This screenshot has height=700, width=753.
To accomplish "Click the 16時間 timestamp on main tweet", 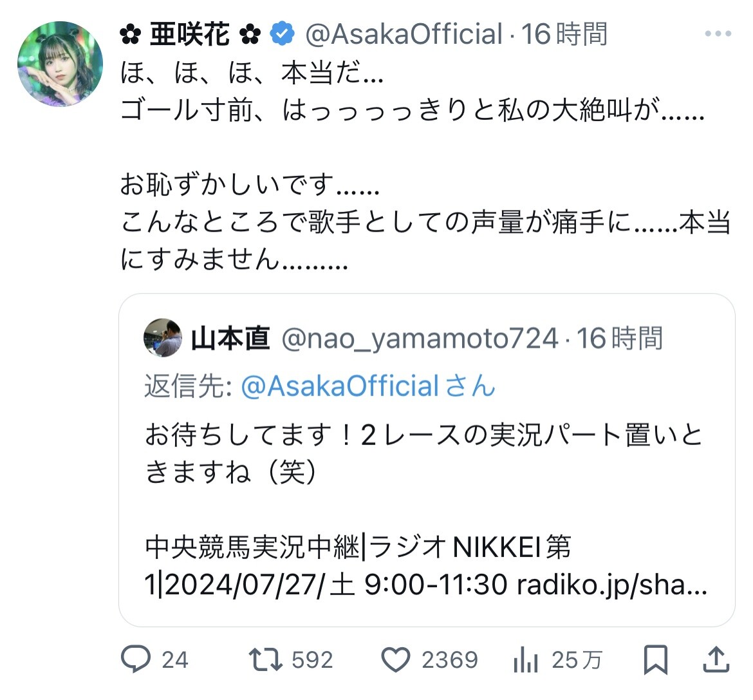I will [x=564, y=34].
